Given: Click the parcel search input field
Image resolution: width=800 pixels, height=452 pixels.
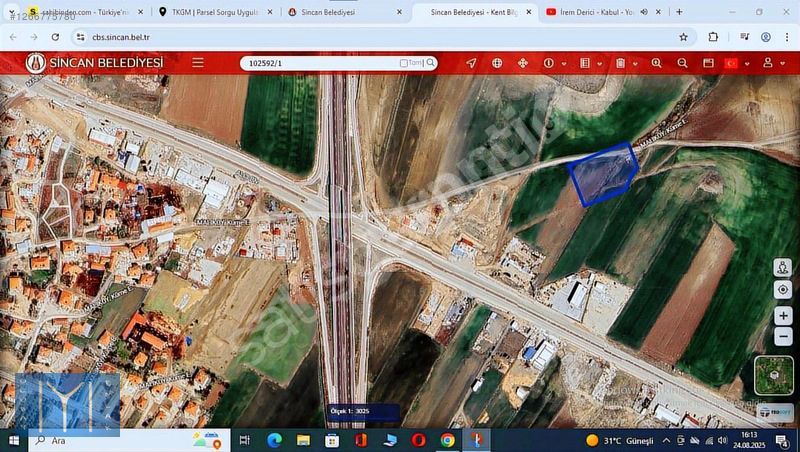Looking at the screenshot, I should 320,63.
